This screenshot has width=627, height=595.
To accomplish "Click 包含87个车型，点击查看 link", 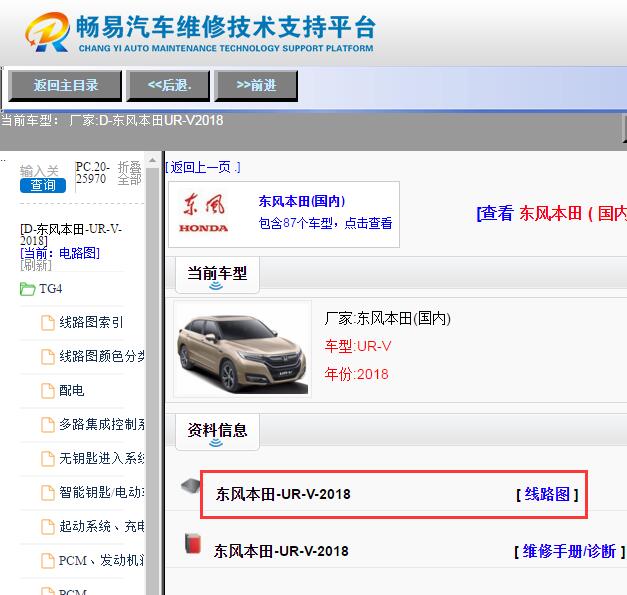I will click(x=325, y=223).
